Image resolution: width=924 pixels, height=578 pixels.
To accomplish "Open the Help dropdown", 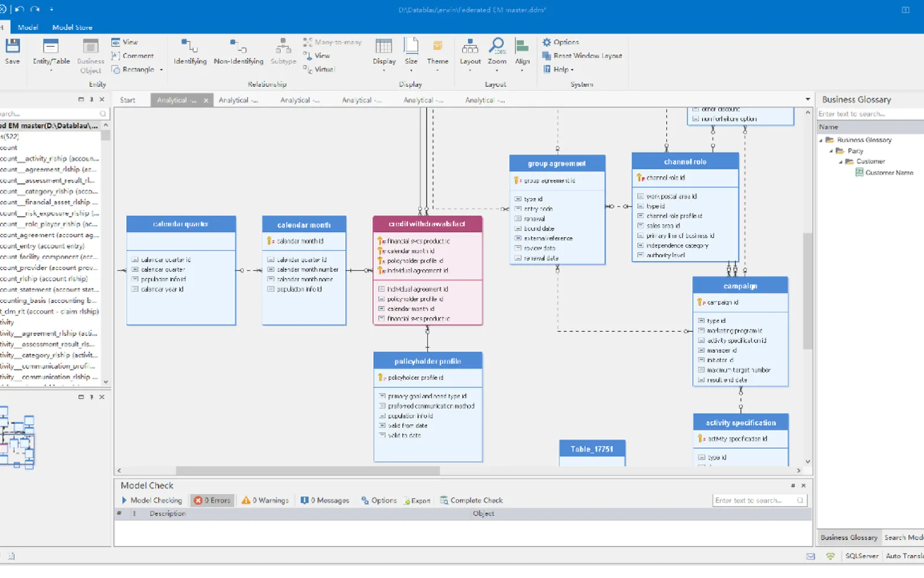I will [x=558, y=69].
